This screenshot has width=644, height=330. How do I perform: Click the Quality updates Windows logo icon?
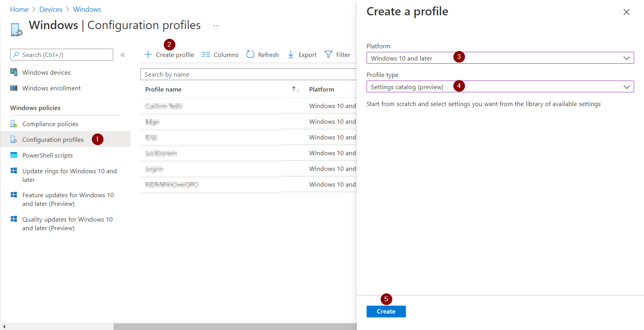point(14,219)
